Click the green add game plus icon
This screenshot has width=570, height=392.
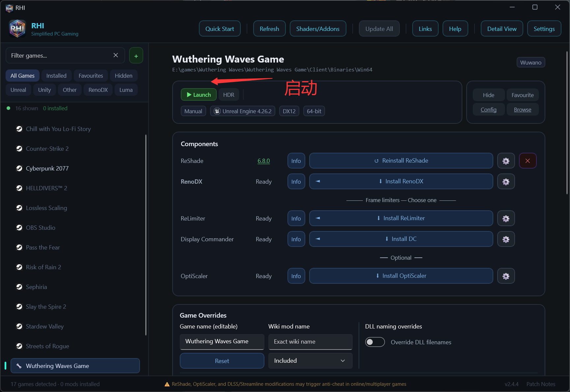(136, 56)
